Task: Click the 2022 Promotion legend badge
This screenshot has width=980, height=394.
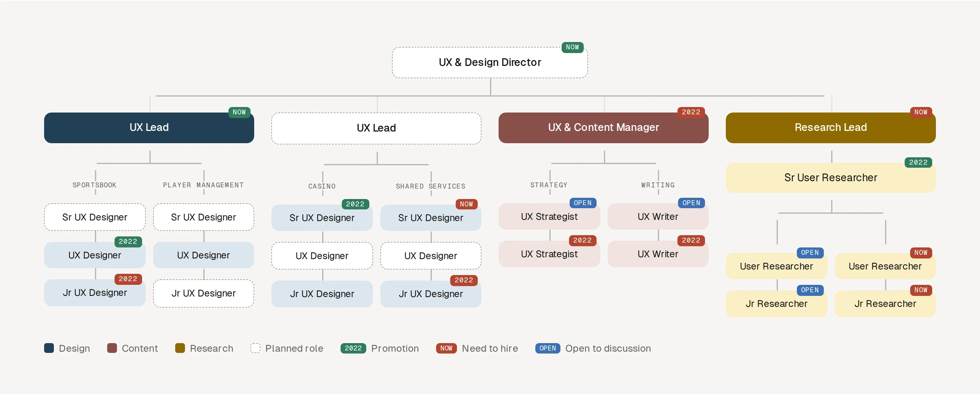Action: (x=353, y=348)
